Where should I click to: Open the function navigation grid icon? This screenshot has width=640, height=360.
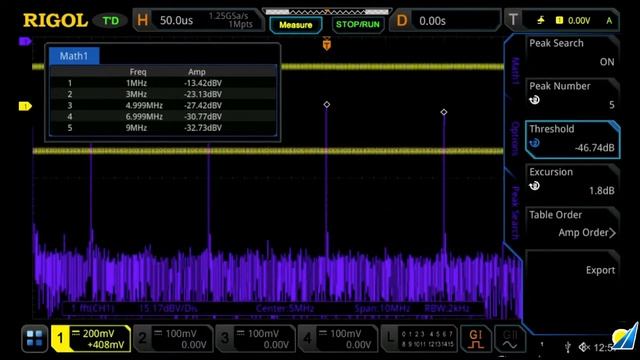34,338
